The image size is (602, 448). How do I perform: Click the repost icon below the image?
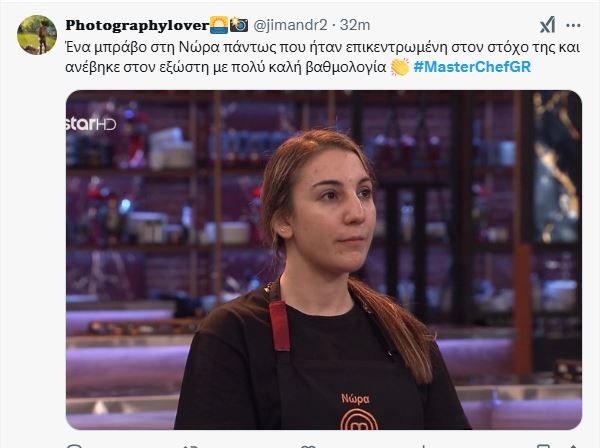[x=191, y=446]
